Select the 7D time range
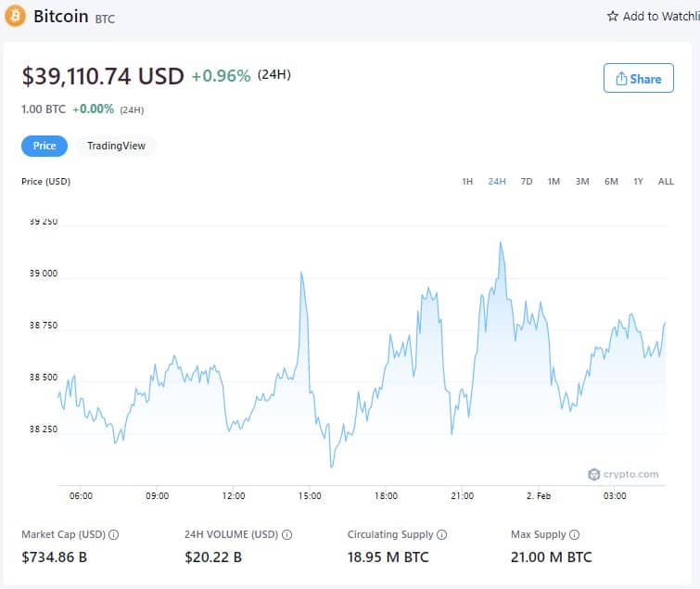Viewport: 700px width, 589px height. [x=527, y=181]
